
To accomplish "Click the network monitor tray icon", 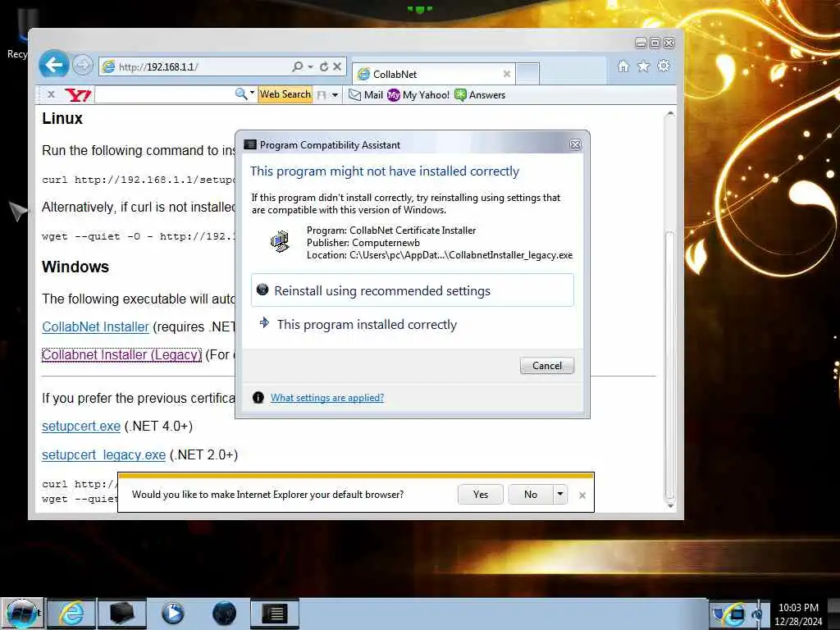I will (737, 614).
